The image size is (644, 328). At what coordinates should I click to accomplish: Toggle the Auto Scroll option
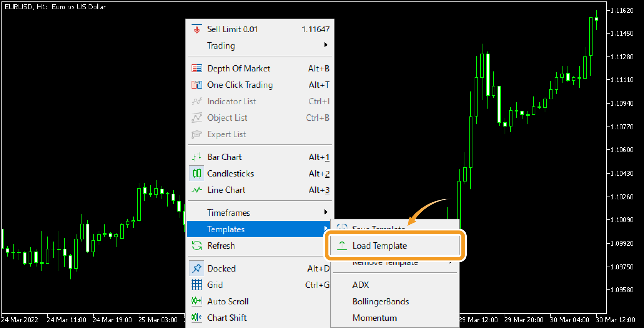(x=259, y=301)
